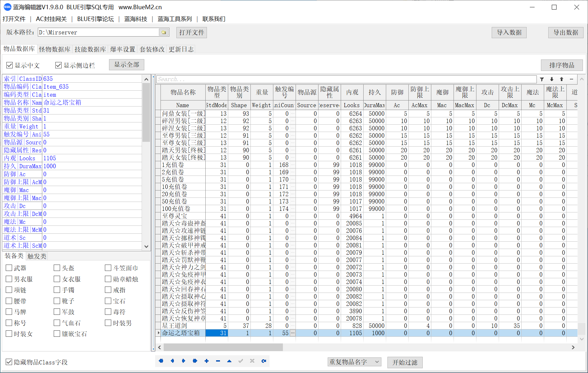Click the edit record triangle icon
The image size is (588, 373).
click(229, 361)
